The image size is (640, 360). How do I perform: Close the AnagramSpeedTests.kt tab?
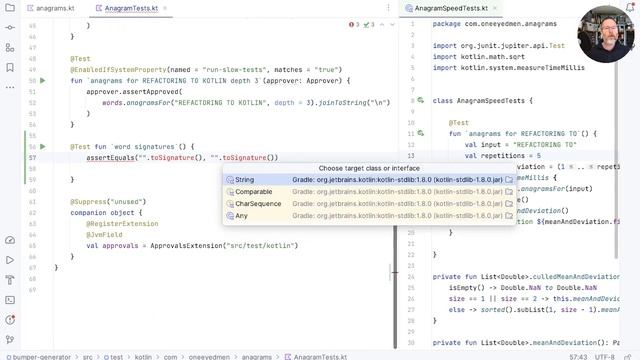pos(495,8)
